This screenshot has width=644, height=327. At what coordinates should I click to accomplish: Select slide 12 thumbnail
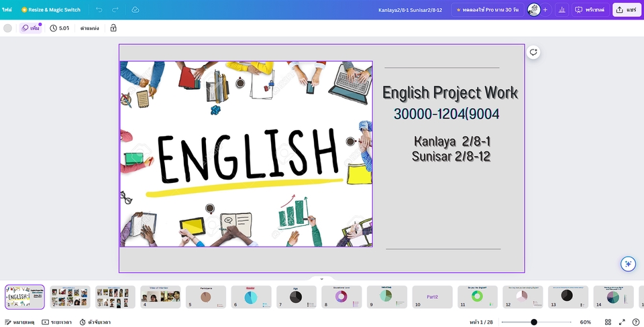coord(523,297)
